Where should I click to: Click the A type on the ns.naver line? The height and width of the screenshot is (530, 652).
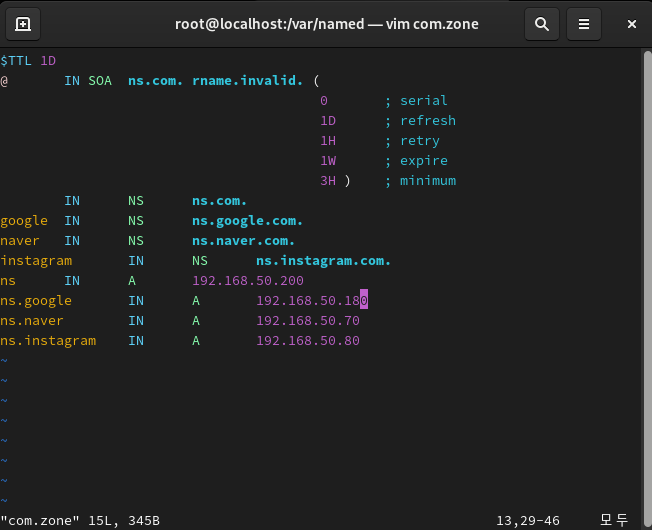pyautogui.click(x=196, y=320)
